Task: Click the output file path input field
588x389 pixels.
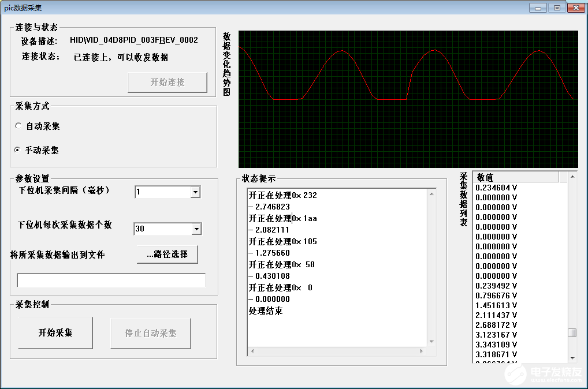Action: coord(111,280)
